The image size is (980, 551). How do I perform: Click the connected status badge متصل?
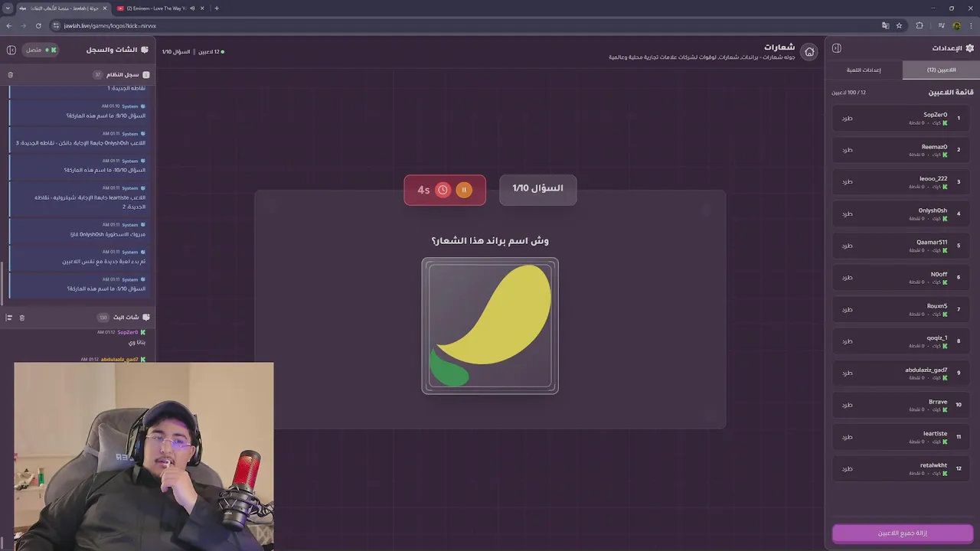point(41,50)
